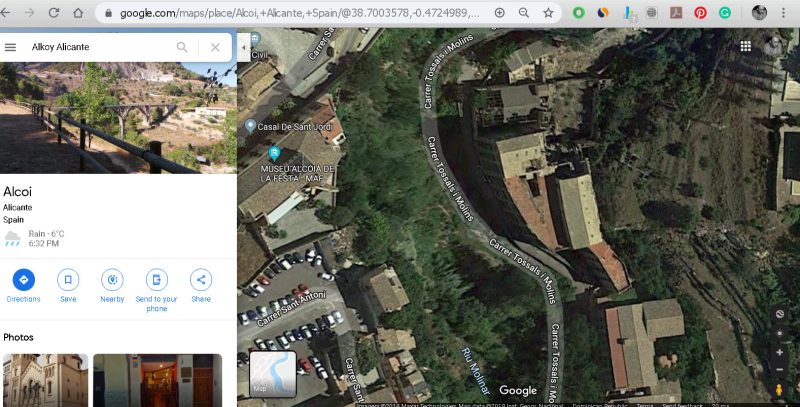The height and width of the screenshot is (407, 800).
Task: Collapse the side panel with the arrow tab
Action: pos(243,47)
